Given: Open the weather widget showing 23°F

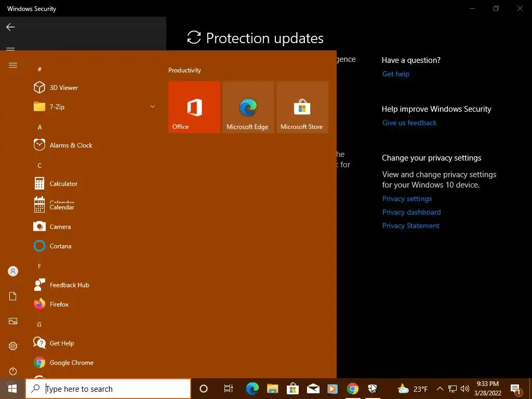Looking at the screenshot, I should [413, 389].
